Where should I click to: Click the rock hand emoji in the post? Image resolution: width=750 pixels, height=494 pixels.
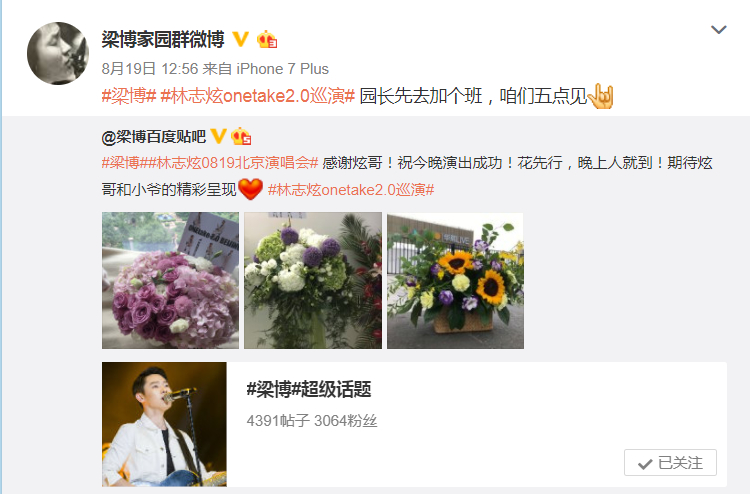coord(601,96)
